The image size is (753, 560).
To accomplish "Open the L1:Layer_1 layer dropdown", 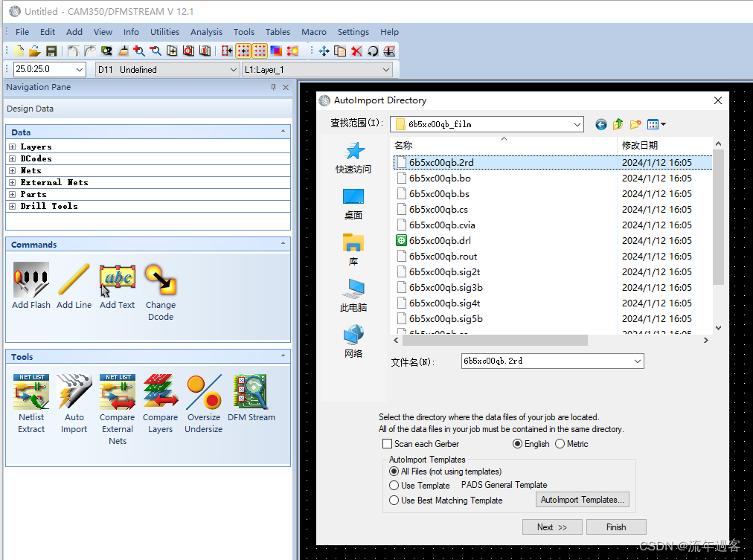I will [x=386, y=70].
